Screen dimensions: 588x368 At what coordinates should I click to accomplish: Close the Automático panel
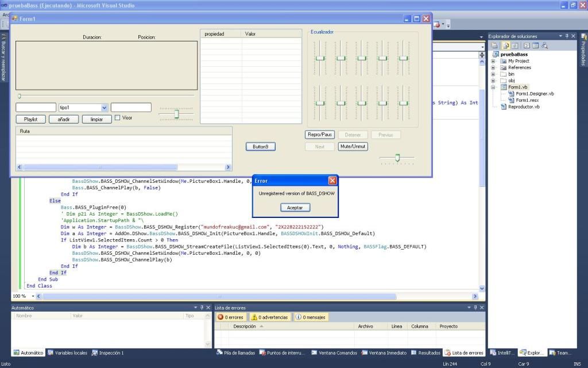[208, 308]
